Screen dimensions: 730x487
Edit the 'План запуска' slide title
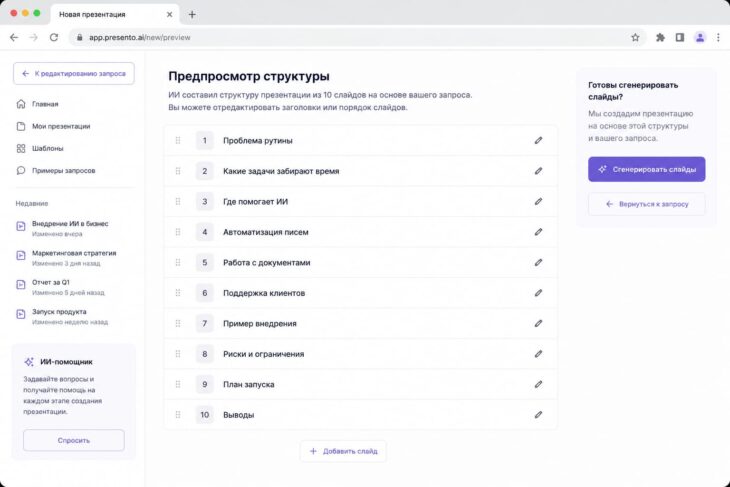[538, 384]
